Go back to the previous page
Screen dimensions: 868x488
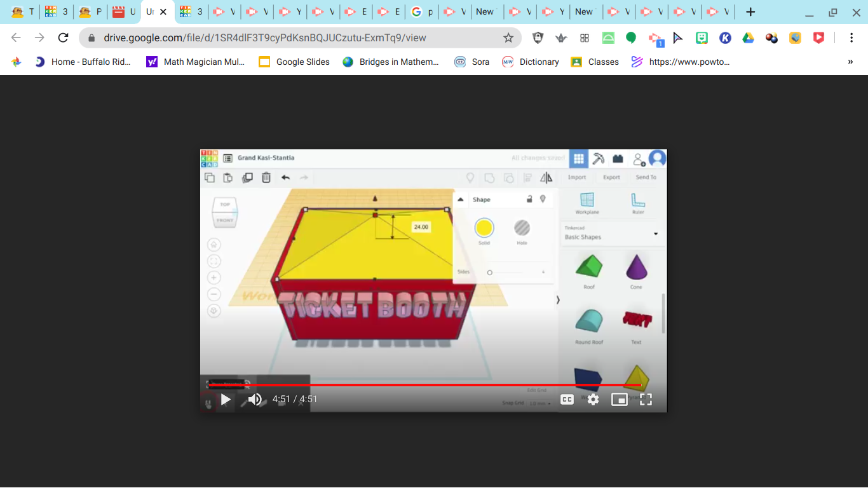[x=17, y=38]
